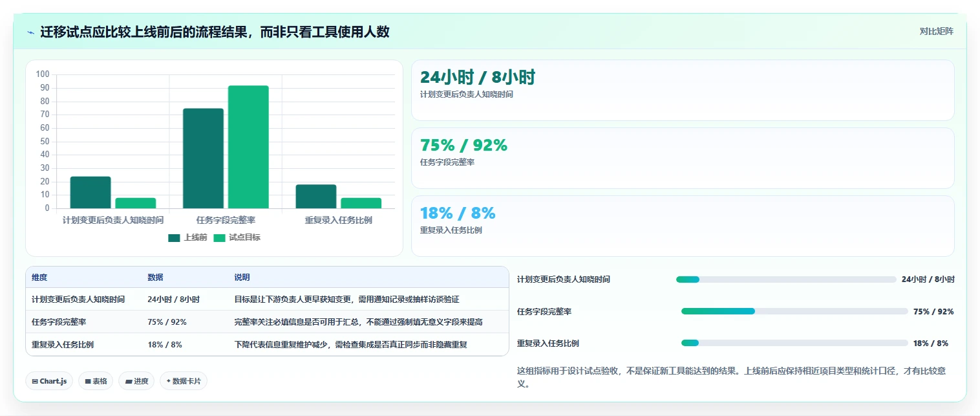980x416 pixels.
Task: Click table cell 任务字段完整率
Action: click(59, 322)
